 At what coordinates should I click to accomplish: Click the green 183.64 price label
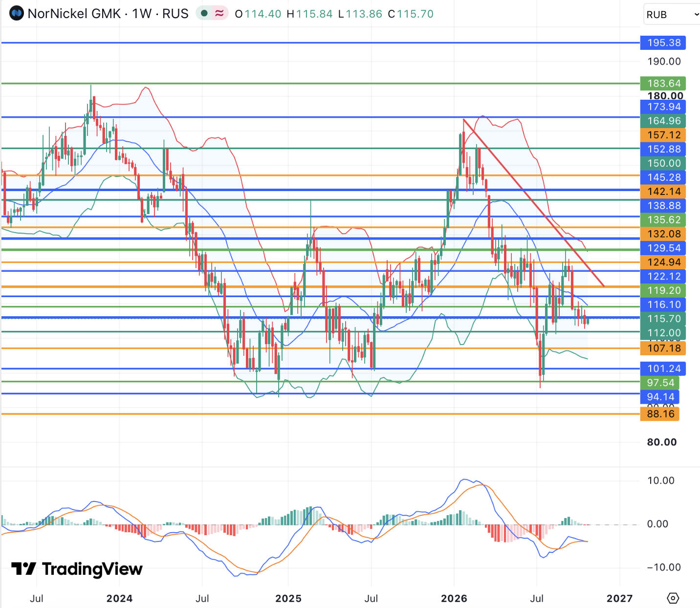[x=663, y=83]
